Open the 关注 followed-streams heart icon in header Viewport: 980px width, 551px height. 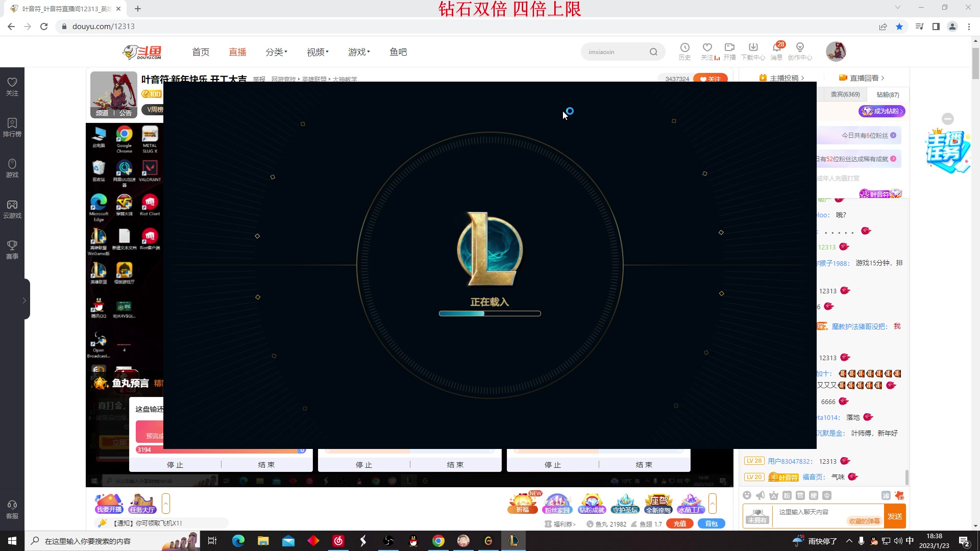coord(708,52)
